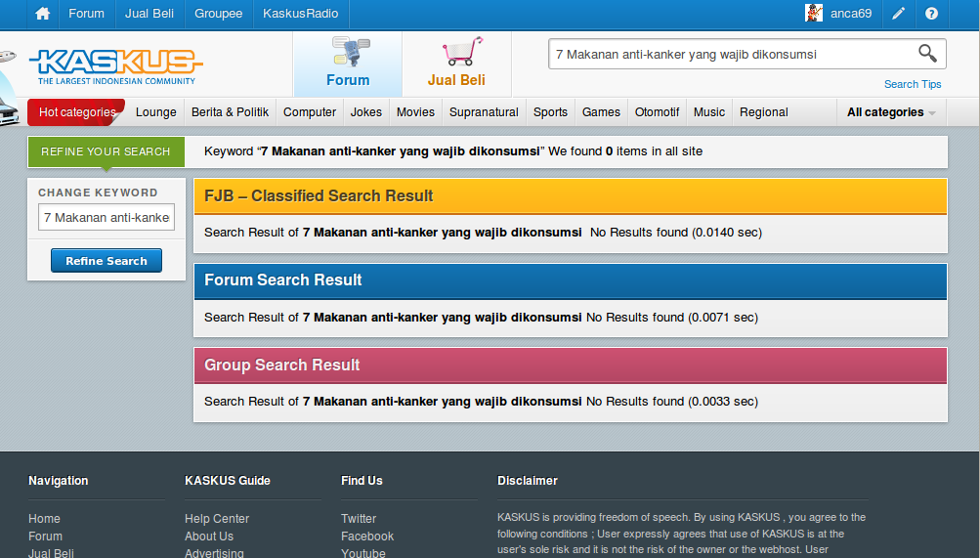Open the anca69 username link

point(851,13)
